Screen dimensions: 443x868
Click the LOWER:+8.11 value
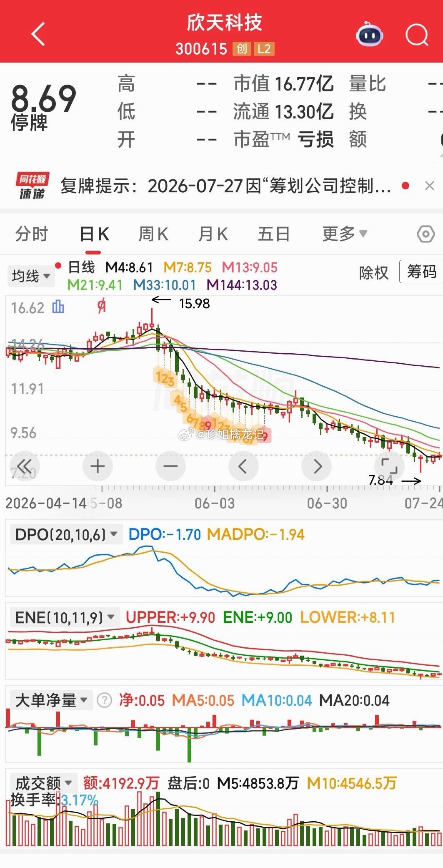(348, 617)
